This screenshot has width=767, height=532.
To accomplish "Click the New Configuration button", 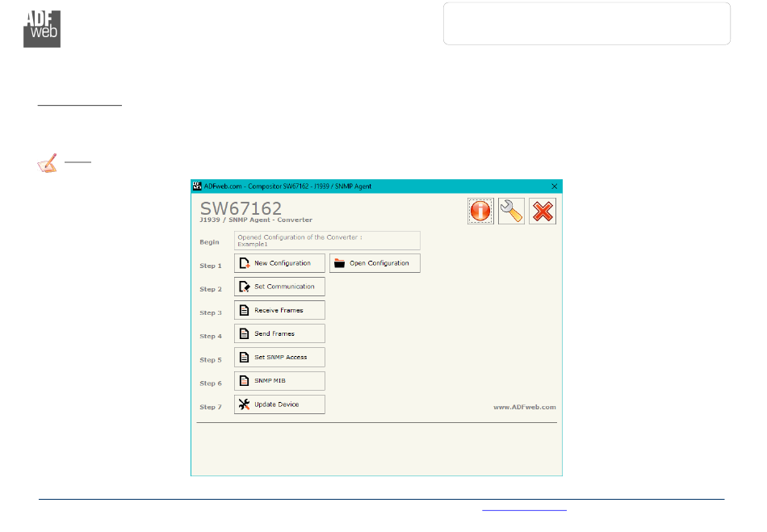I will [279, 263].
